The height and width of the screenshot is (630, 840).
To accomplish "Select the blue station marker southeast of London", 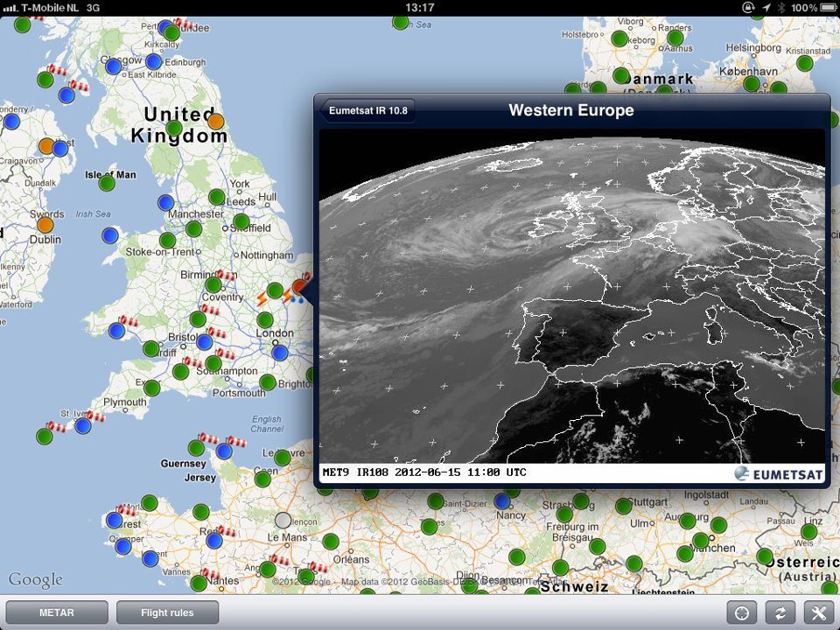I will (x=280, y=353).
